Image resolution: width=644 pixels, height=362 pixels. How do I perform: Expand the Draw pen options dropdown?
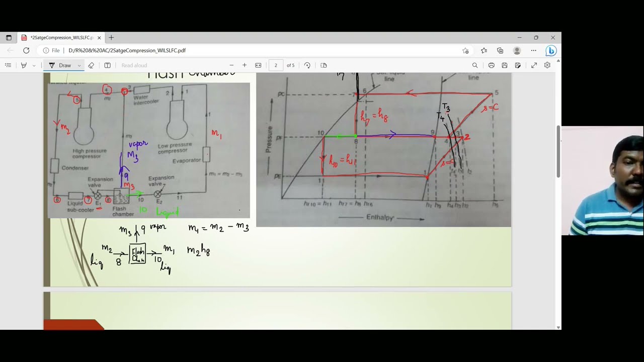(x=79, y=65)
